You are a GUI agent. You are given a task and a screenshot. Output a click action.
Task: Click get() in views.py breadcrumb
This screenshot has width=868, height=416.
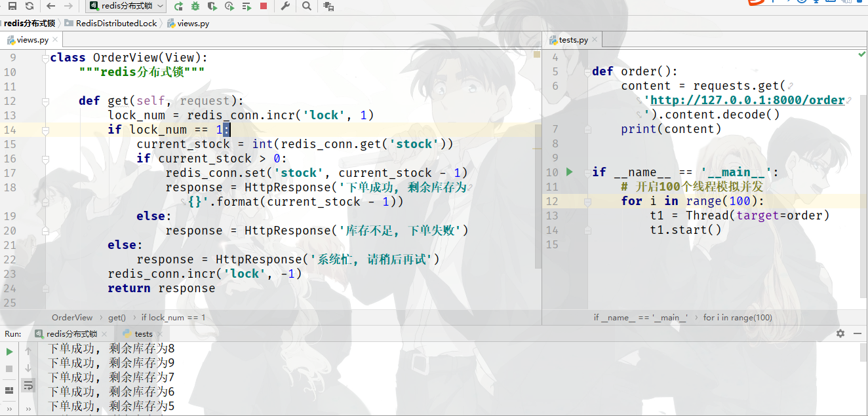(x=117, y=318)
